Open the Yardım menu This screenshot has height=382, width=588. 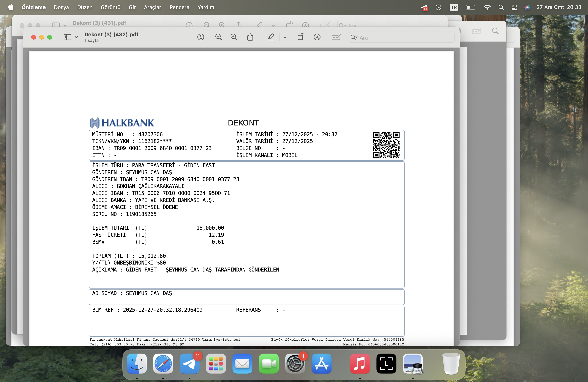click(206, 7)
